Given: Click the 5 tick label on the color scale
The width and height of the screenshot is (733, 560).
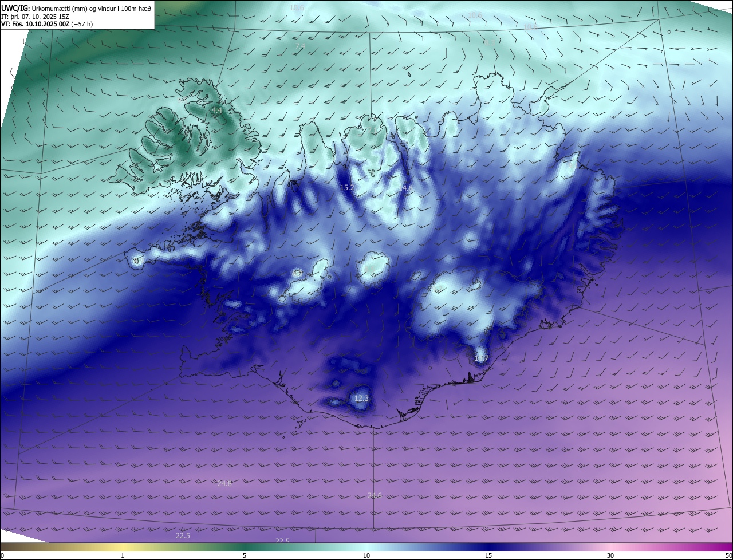Looking at the screenshot, I should click(245, 556).
